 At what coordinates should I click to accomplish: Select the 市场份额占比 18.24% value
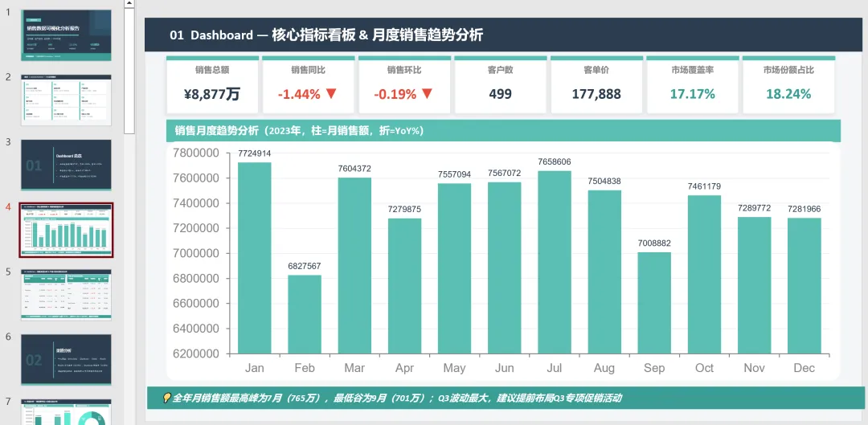pos(788,94)
